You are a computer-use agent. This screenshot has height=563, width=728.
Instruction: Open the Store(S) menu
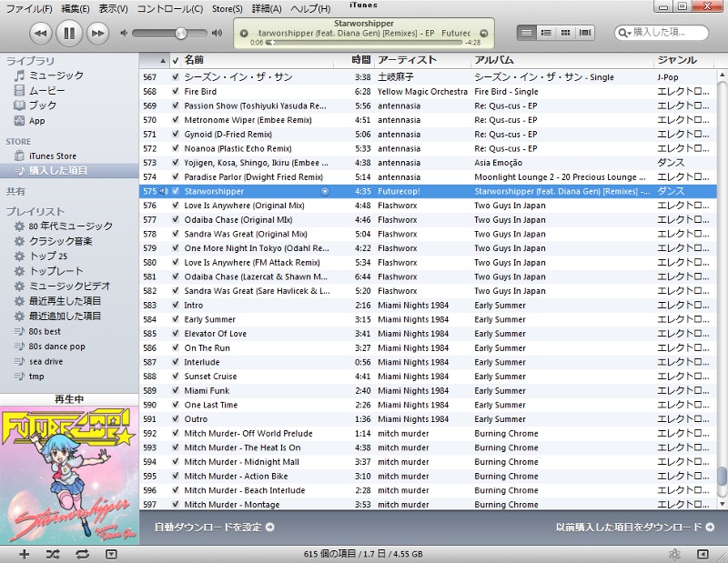[227, 9]
